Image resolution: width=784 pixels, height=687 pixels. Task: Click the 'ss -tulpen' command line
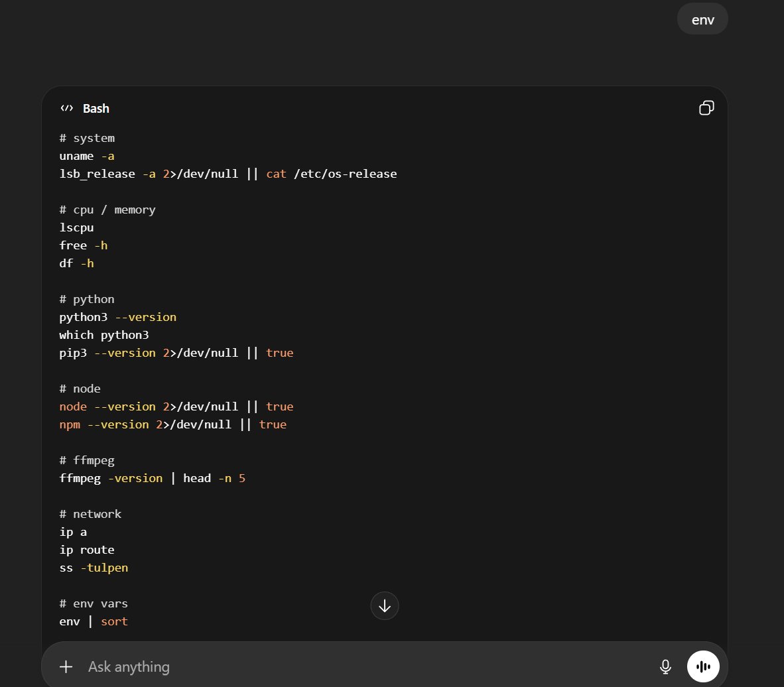pos(94,568)
